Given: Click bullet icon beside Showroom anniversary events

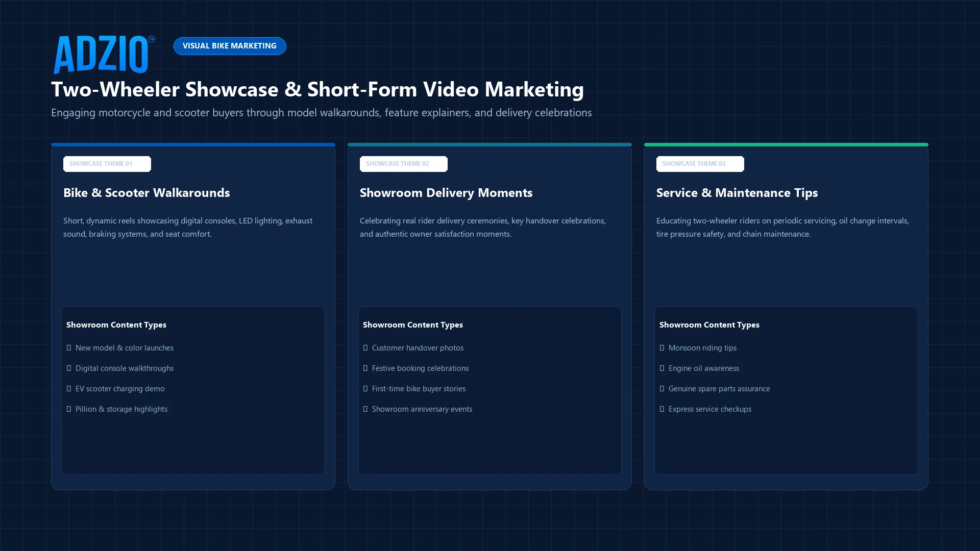Looking at the screenshot, I should click(365, 409).
